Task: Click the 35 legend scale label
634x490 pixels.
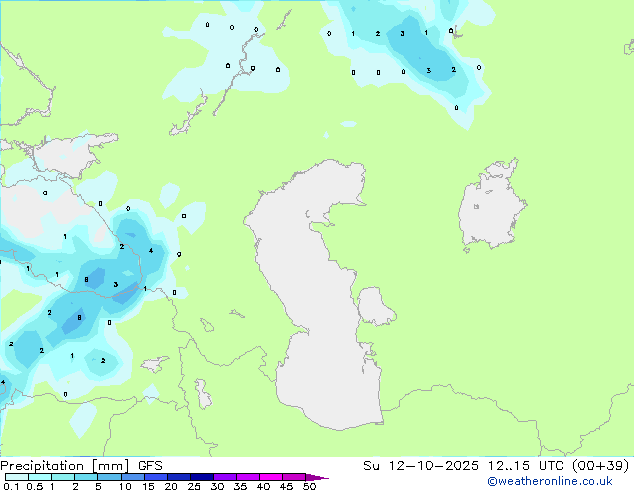Action: coord(240,486)
